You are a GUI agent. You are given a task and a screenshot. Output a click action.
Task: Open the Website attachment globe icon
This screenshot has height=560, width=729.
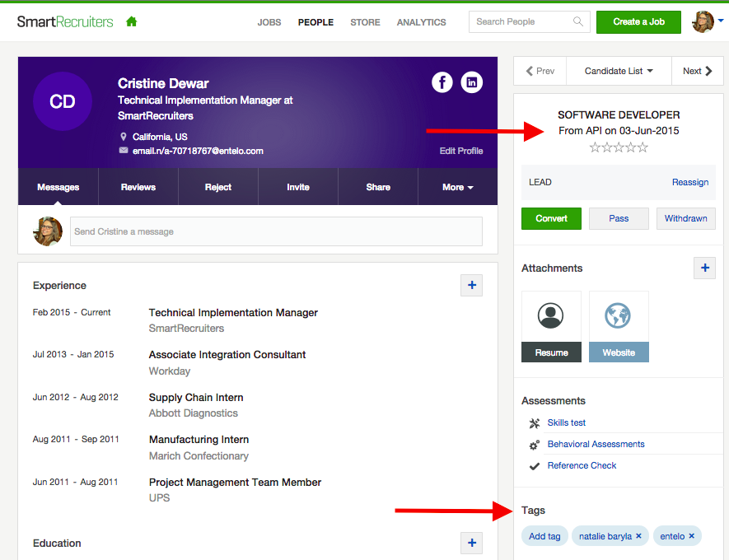[x=619, y=316]
